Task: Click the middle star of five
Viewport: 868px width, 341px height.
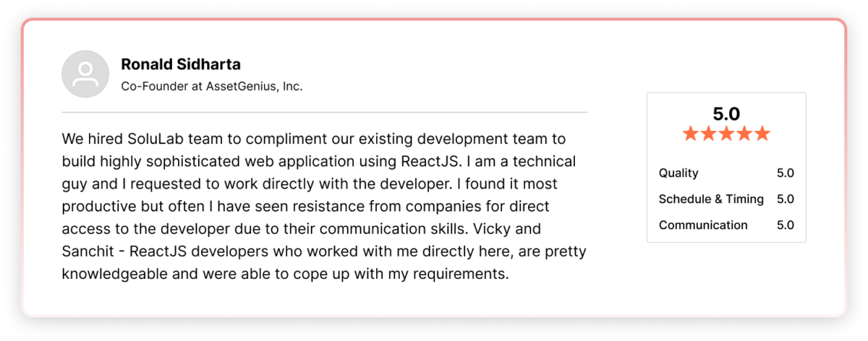Action: (726, 134)
